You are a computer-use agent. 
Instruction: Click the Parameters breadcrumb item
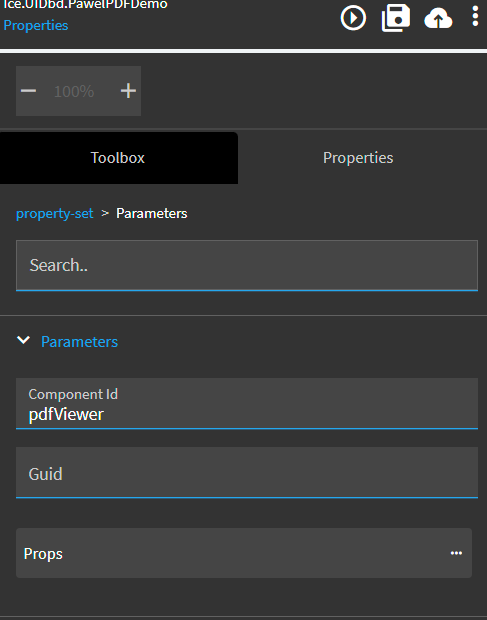tap(152, 214)
